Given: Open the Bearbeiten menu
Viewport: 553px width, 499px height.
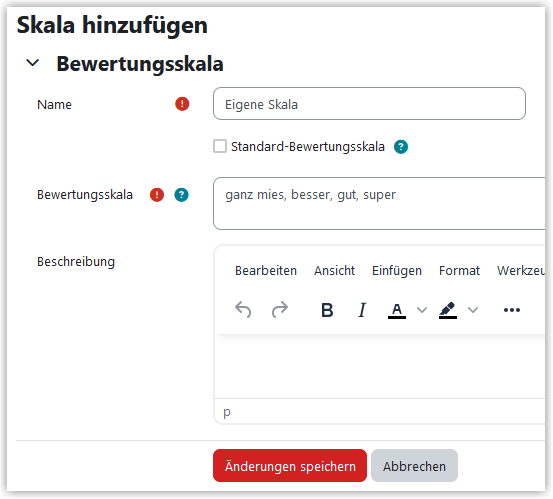Looking at the screenshot, I should 266,271.
